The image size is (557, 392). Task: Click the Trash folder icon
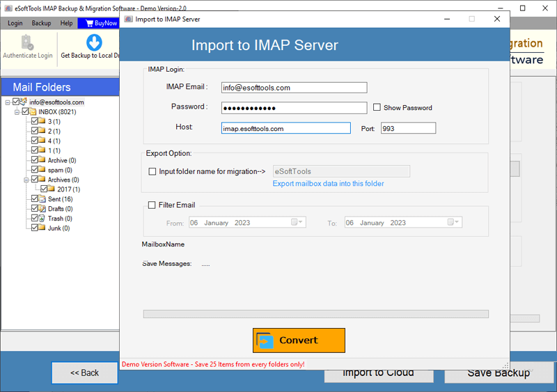pos(42,218)
